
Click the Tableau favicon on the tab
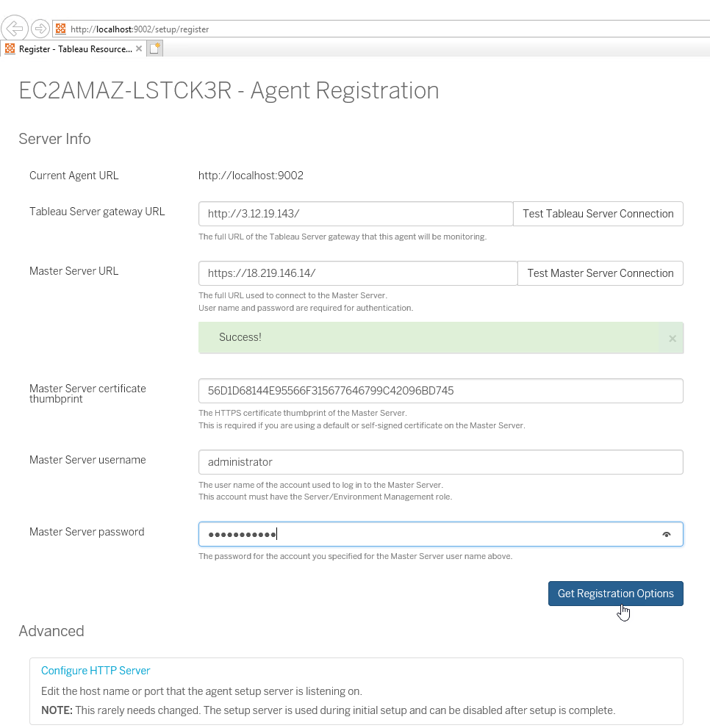pyautogui.click(x=10, y=48)
